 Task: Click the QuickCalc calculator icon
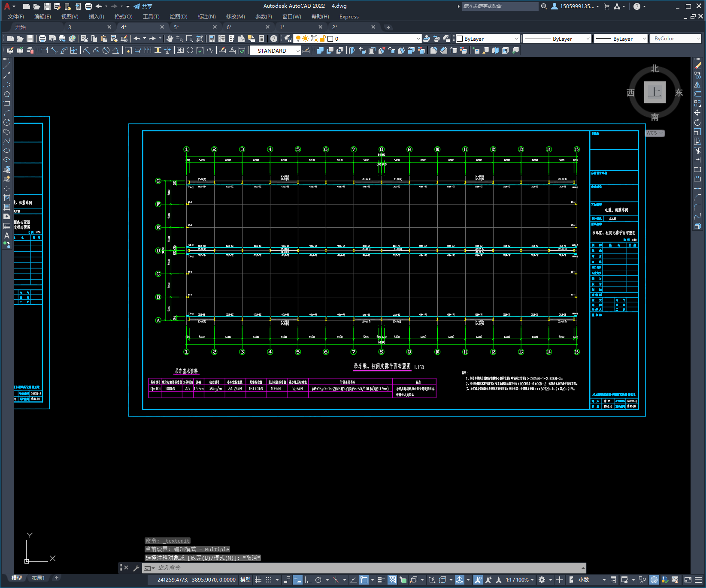261,39
